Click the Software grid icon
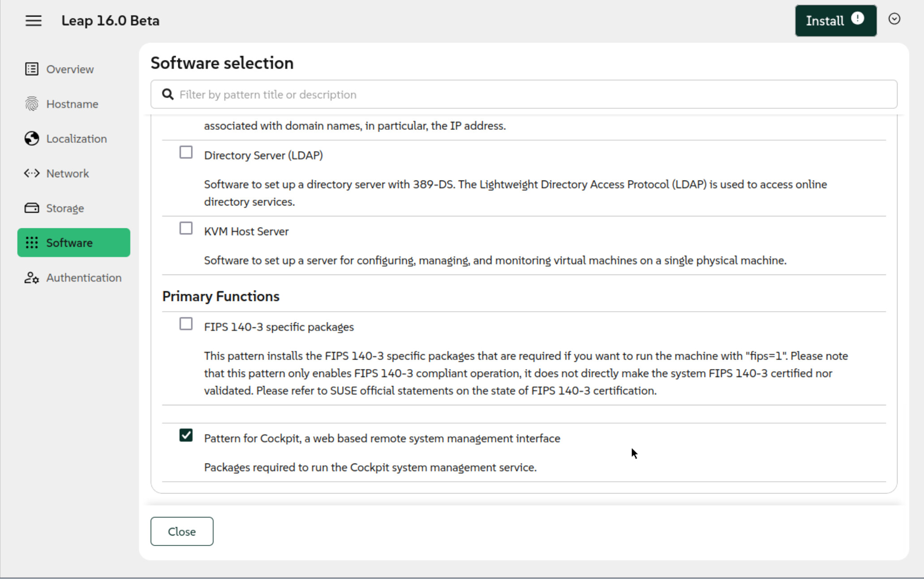The image size is (924, 579). point(31,243)
